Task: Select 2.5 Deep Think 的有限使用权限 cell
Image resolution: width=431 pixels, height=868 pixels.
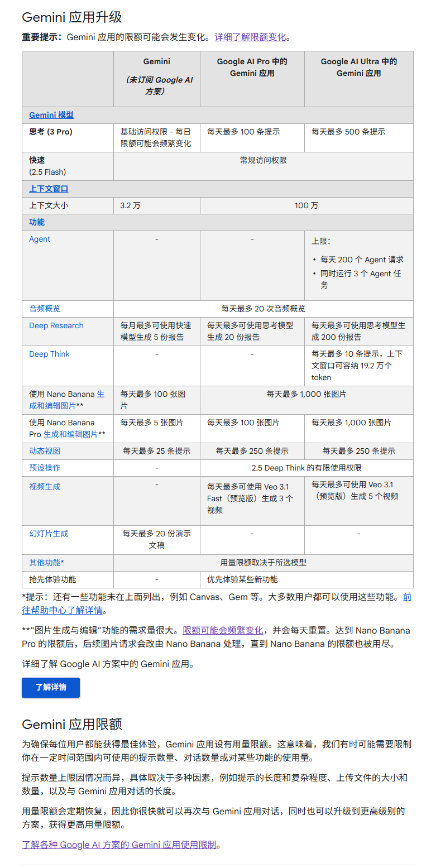Action: pyautogui.click(x=307, y=468)
